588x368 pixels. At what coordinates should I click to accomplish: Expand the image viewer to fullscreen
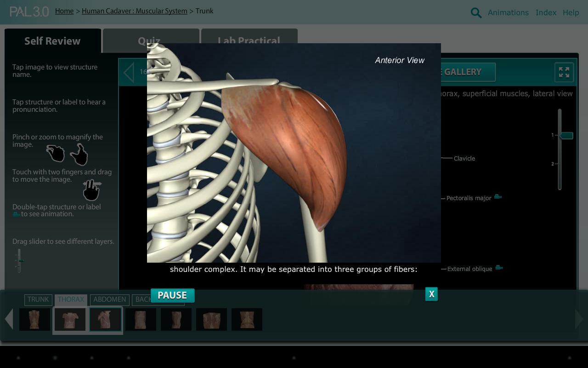tap(564, 72)
